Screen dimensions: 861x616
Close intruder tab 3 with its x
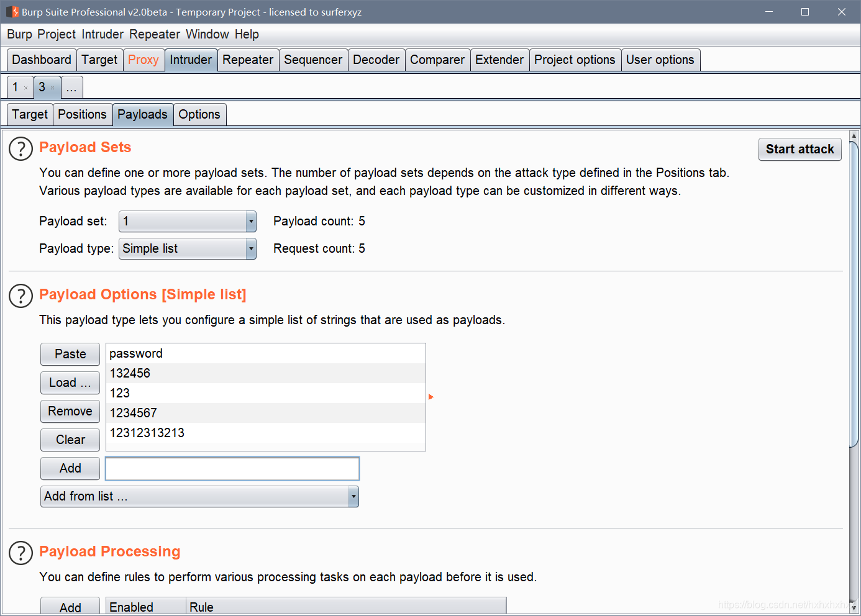(53, 88)
